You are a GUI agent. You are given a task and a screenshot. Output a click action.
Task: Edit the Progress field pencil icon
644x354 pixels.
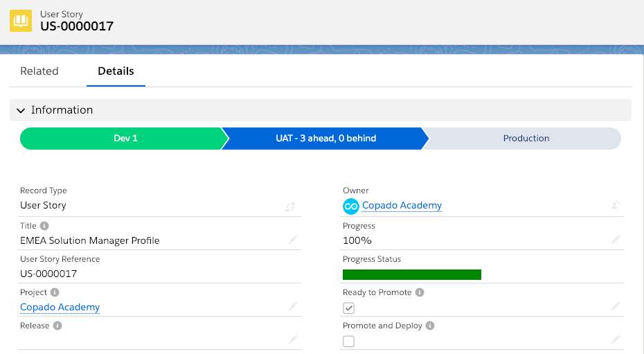coord(615,240)
